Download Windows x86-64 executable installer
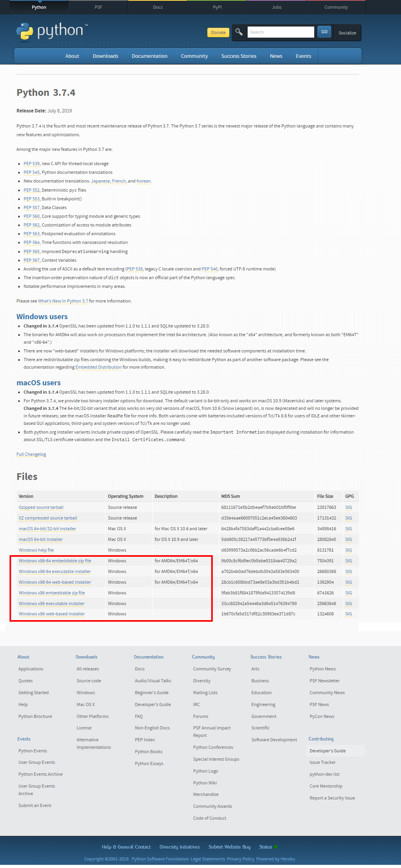401x868 pixels. (55, 571)
